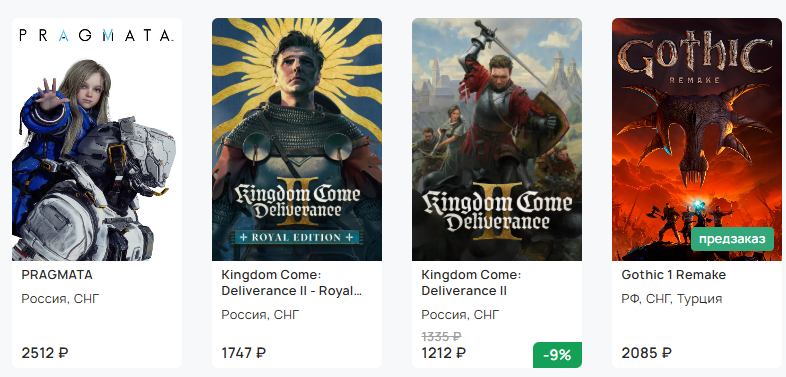Image resolution: width=786 pixels, height=377 pixels.
Task: Open Kingdom Come: Deliverance II - Royal title link
Action: pyautogui.click(x=291, y=283)
